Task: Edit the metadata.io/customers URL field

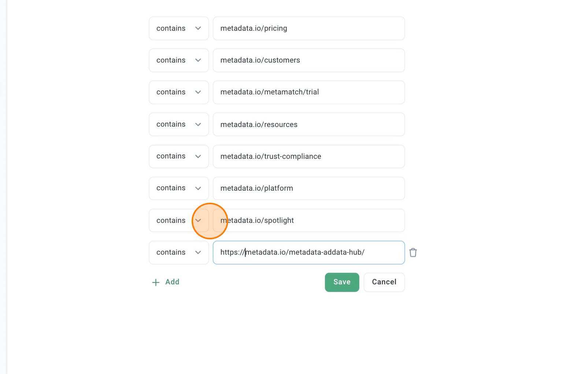Action: (309, 60)
